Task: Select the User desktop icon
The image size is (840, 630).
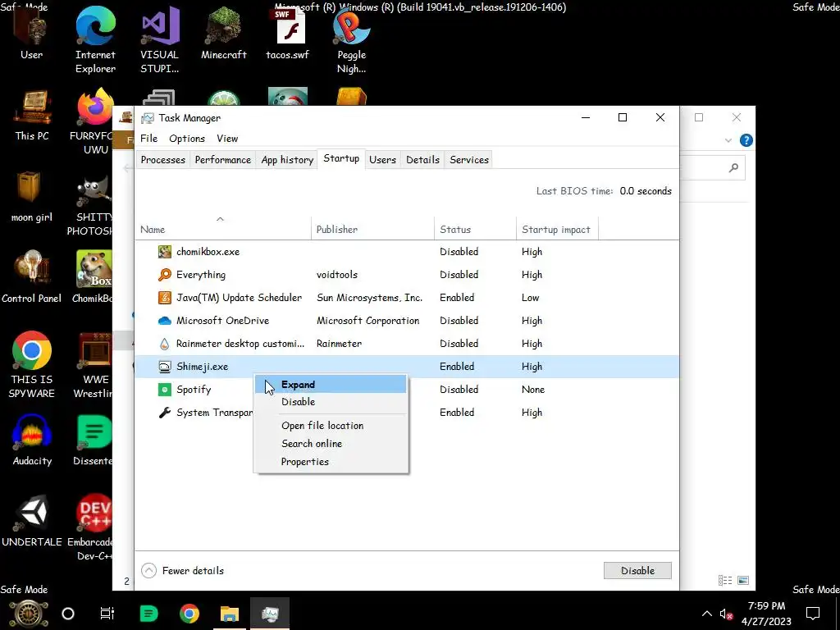Action: 32,27
